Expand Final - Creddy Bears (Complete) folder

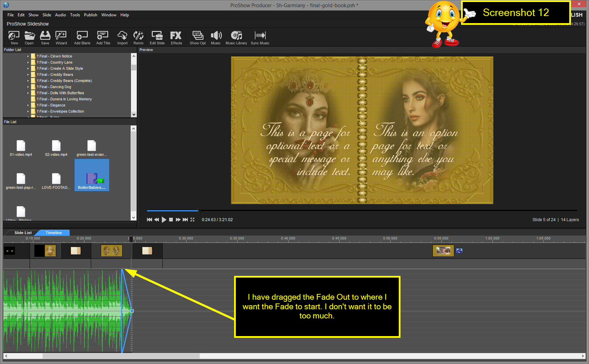(28, 81)
